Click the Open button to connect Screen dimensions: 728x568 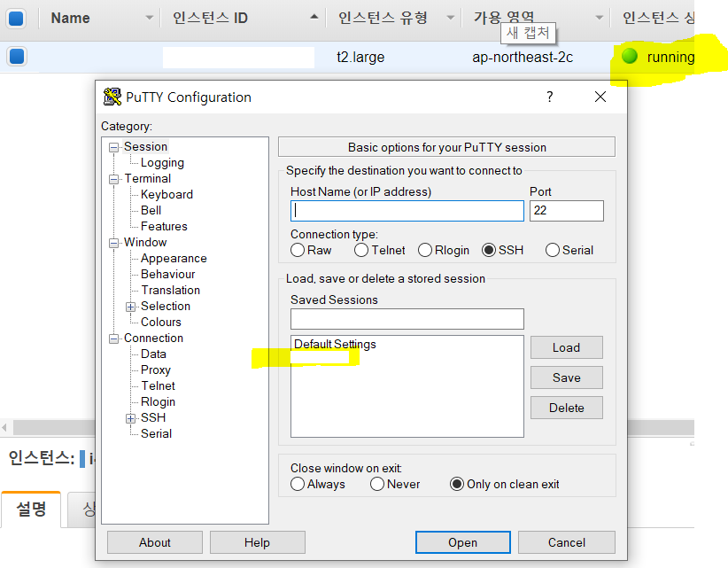point(463,542)
